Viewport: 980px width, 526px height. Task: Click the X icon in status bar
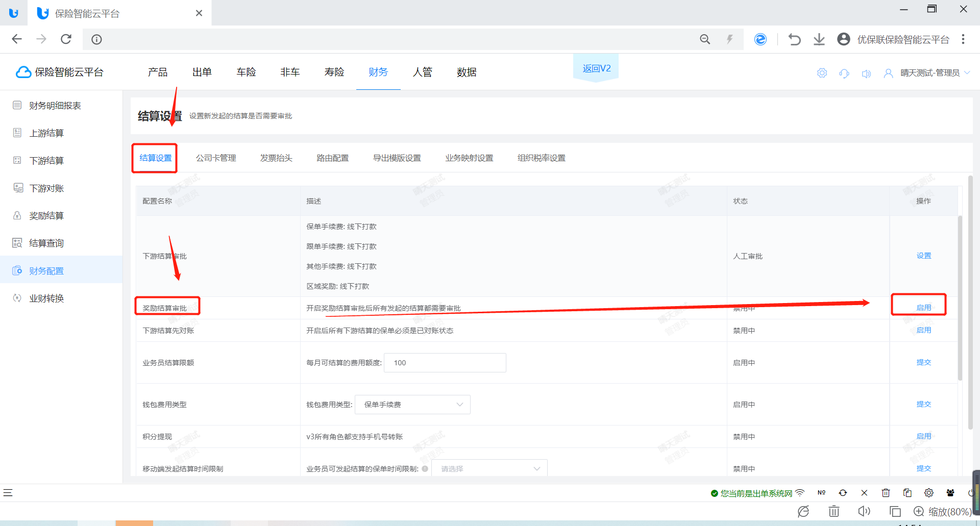pyautogui.click(x=864, y=493)
